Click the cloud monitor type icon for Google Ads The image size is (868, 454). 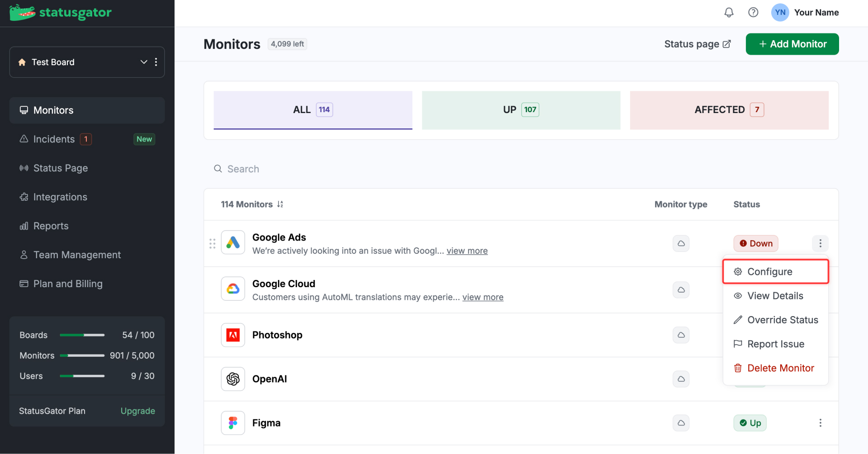pyautogui.click(x=681, y=243)
